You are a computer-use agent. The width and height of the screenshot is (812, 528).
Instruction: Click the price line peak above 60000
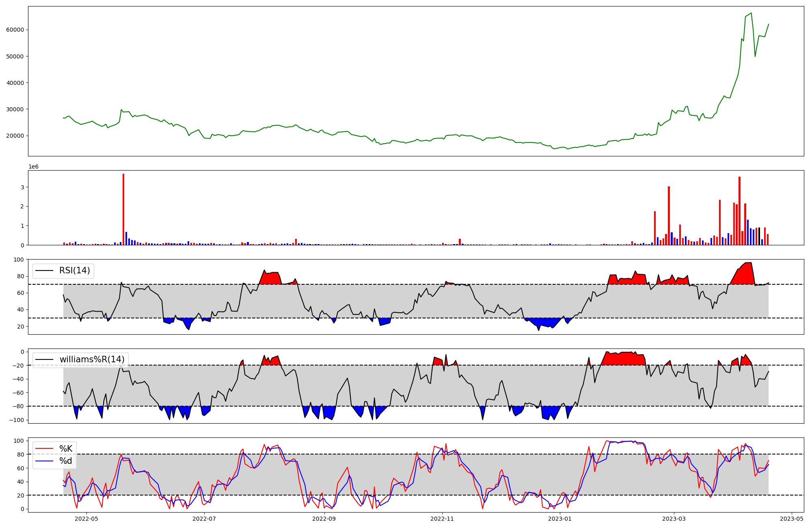[751, 13]
